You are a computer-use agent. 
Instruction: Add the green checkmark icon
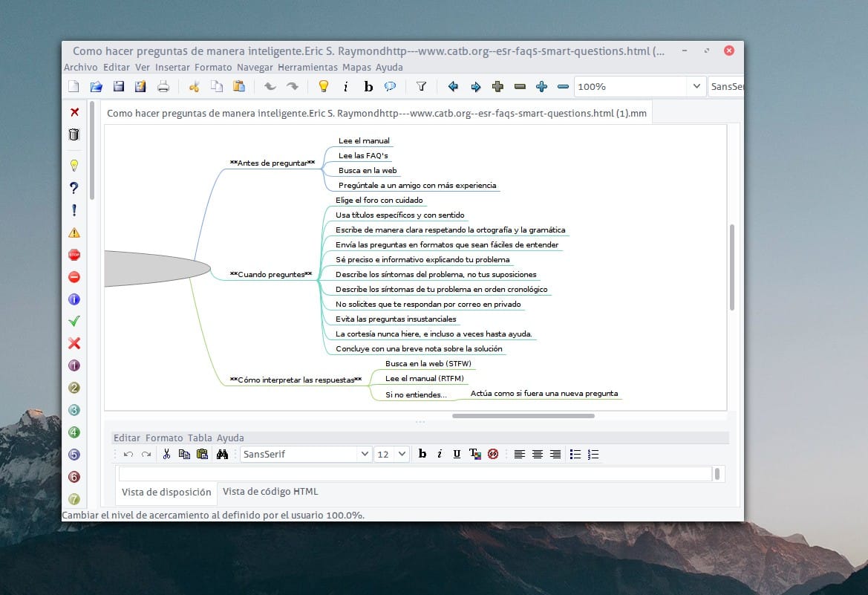(74, 321)
